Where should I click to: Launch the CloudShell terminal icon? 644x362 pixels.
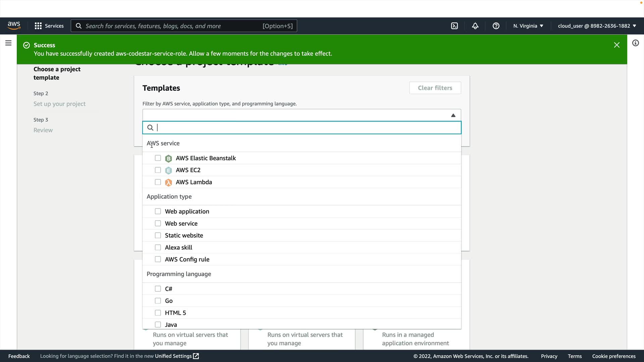(x=454, y=26)
